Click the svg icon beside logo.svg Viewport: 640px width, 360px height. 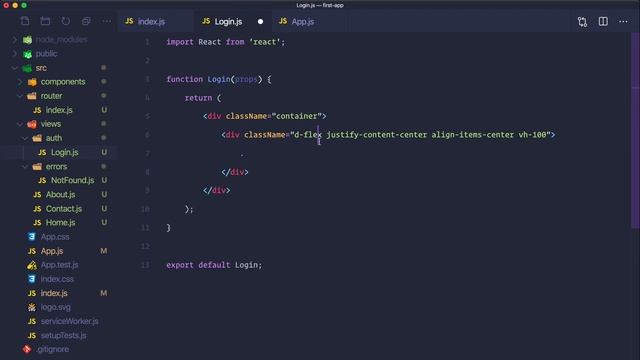32,307
